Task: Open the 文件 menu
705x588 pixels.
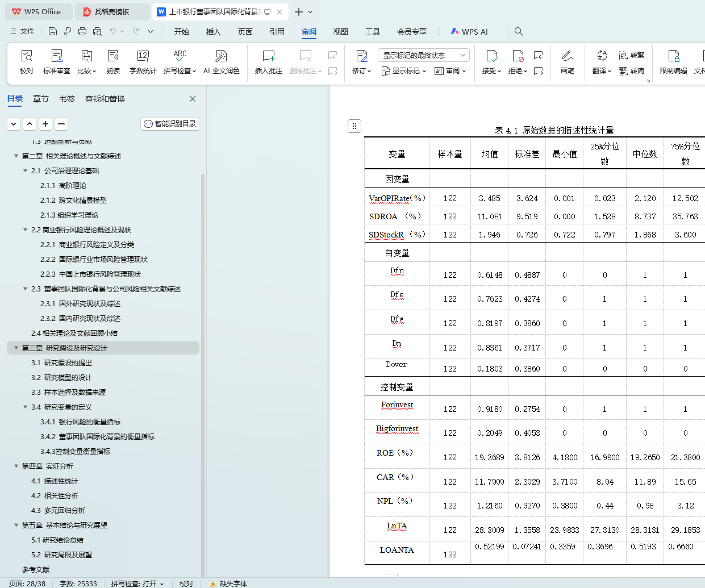Action: tap(23, 31)
